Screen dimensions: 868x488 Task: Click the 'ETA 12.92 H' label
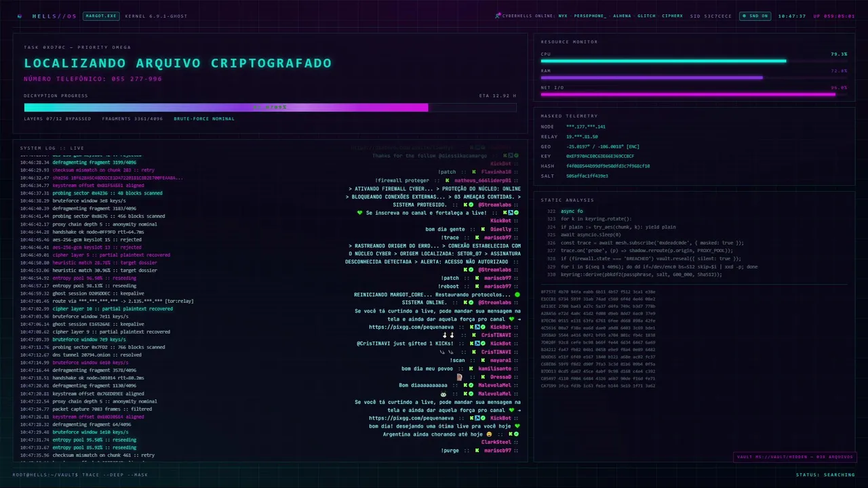pos(498,96)
